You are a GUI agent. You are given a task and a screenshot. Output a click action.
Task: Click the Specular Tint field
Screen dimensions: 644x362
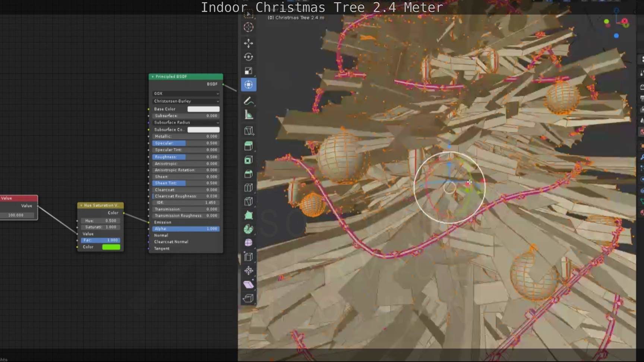pos(186,150)
